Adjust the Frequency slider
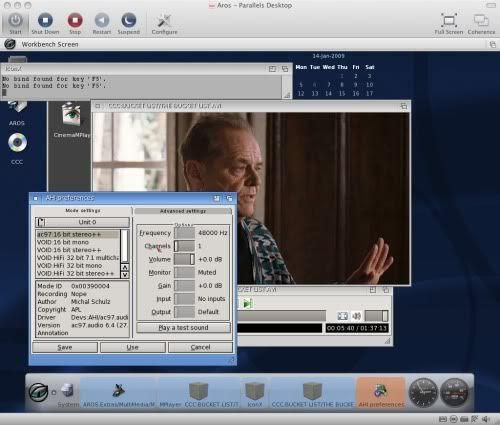 (185, 233)
